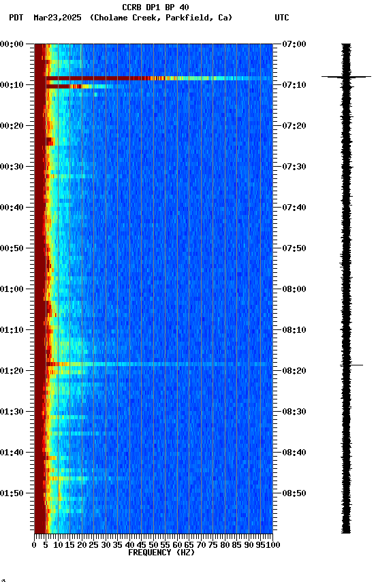The width and height of the screenshot is (376, 588).
Task: Click the PDT timezone label
Action: coord(16,18)
